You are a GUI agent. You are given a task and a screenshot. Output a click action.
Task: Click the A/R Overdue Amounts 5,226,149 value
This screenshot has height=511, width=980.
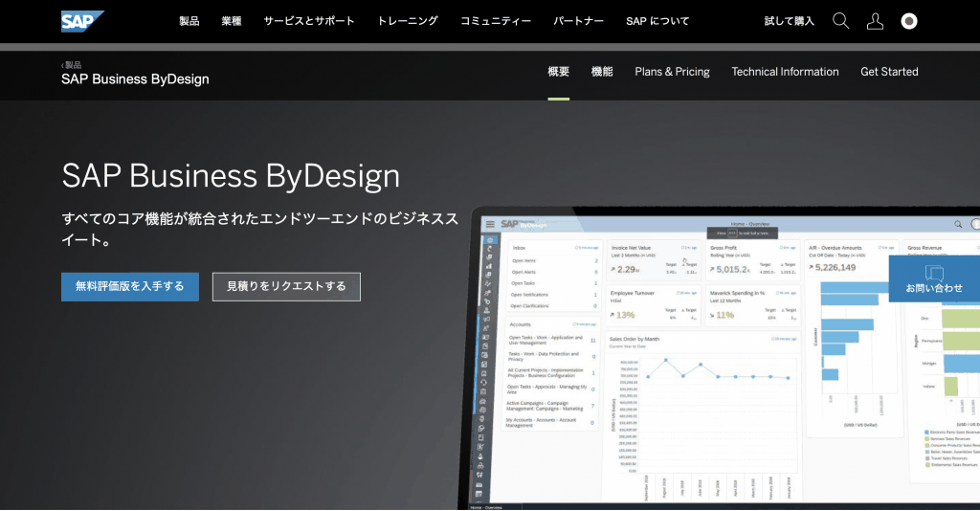(835, 267)
